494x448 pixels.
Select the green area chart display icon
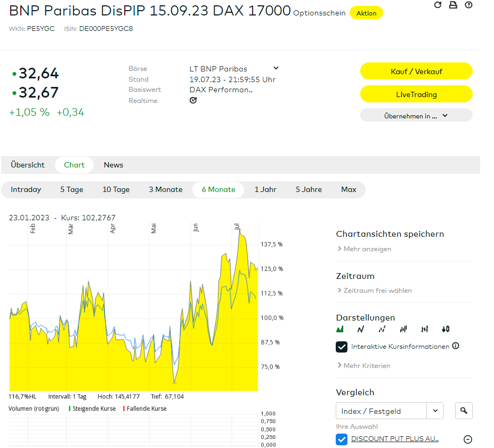340,329
